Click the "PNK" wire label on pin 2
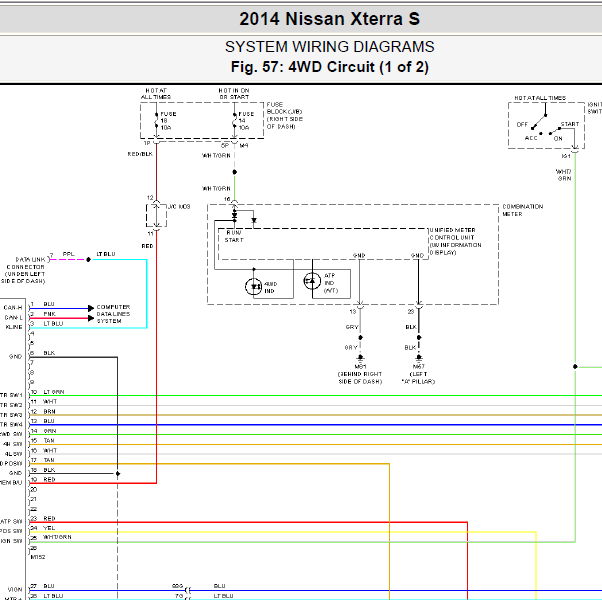 tap(50, 314)
